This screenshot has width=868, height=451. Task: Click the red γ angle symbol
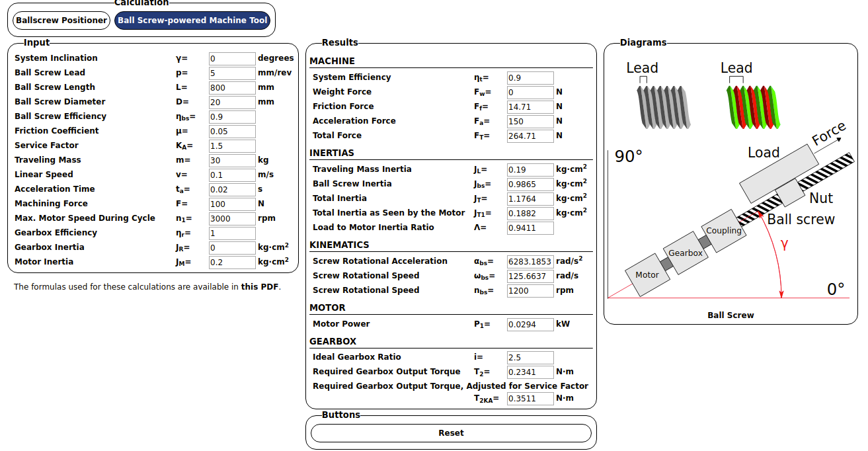[784, 245]
